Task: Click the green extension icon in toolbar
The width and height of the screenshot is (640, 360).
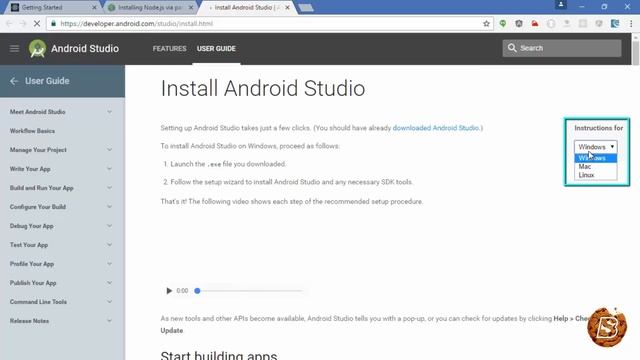Action: pos(503,24)
